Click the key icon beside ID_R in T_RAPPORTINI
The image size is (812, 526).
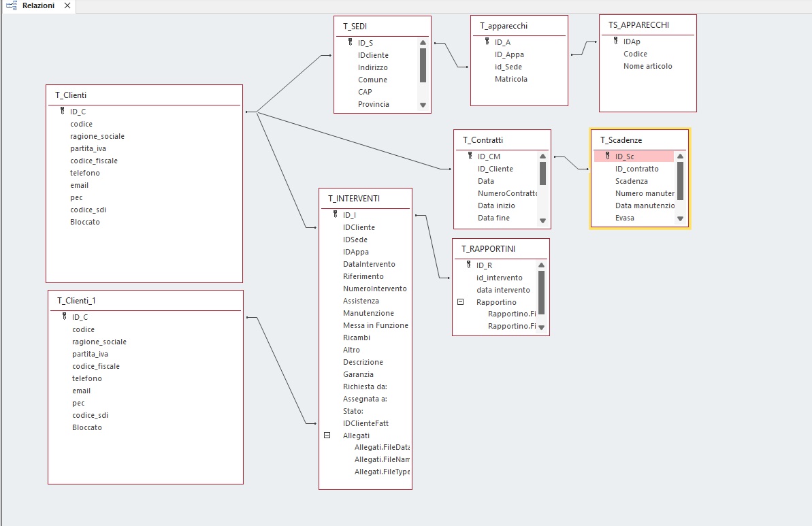pos(468,265)
